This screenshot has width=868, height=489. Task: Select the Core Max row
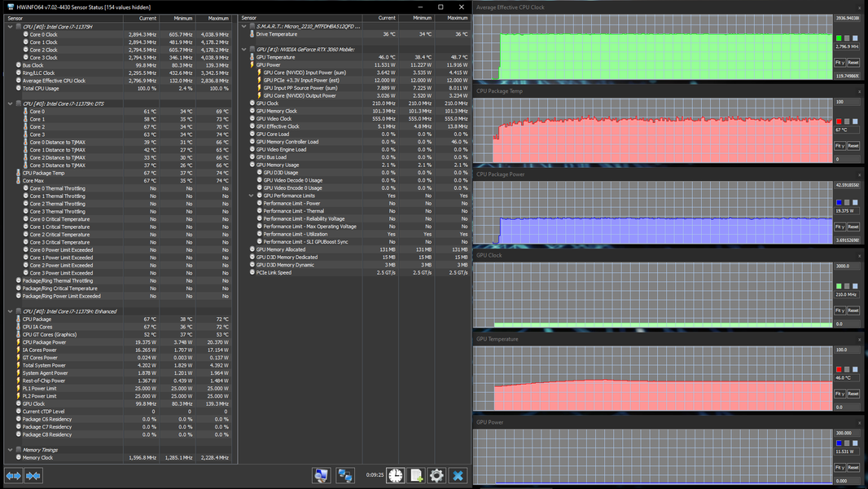click(119, 181)
